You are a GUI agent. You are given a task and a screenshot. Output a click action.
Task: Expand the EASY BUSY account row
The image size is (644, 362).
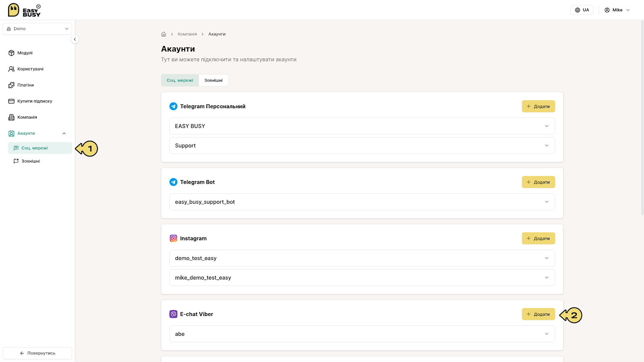(362, 126)
